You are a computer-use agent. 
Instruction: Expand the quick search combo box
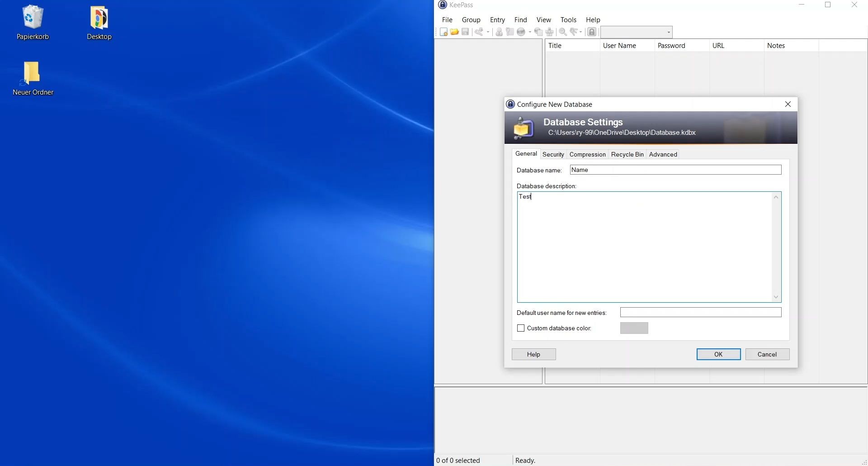click(x=668, y=32)
